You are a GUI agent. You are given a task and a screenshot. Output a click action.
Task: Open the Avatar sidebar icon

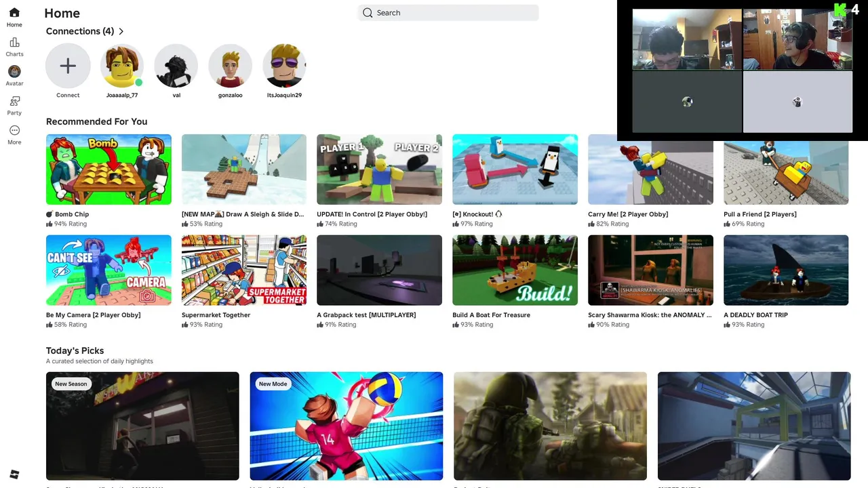point(14,71)
